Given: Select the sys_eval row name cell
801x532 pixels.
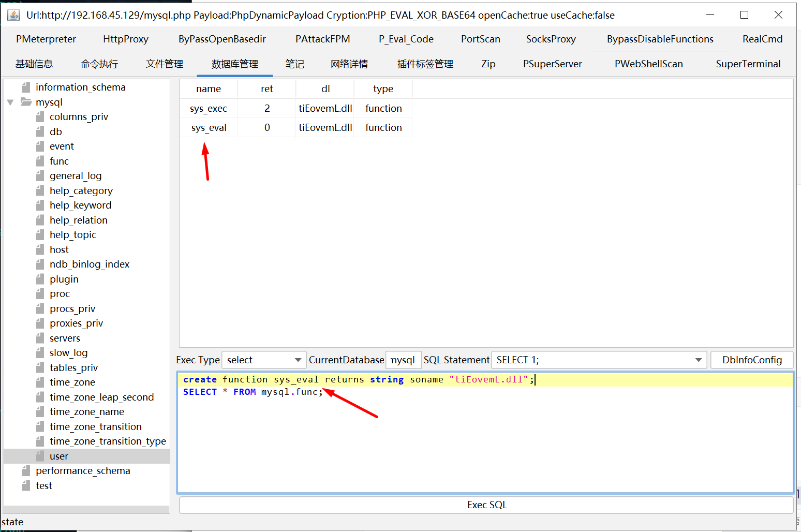Looking at the screenshot, I should click(209, 127).
